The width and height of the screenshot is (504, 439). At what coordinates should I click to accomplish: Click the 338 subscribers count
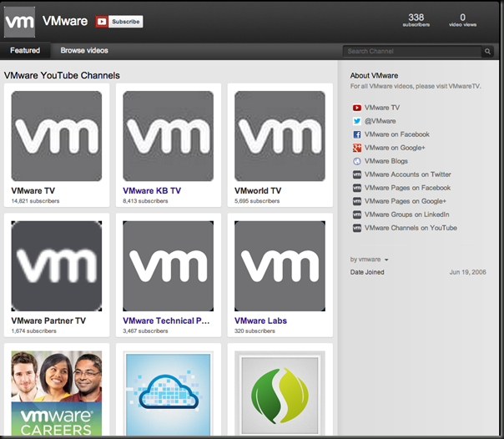point(416,20)
